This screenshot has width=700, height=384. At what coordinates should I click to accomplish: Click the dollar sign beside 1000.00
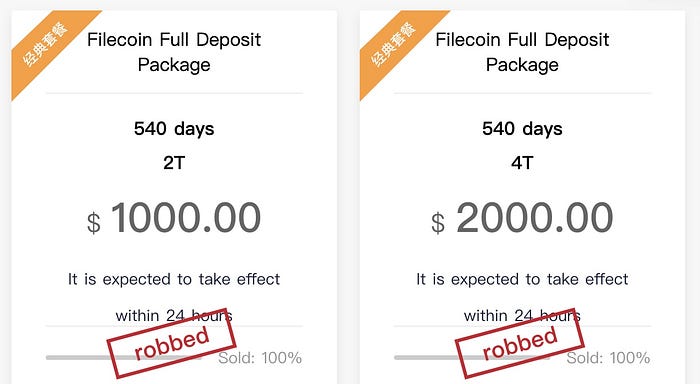[x=93, y=223]
